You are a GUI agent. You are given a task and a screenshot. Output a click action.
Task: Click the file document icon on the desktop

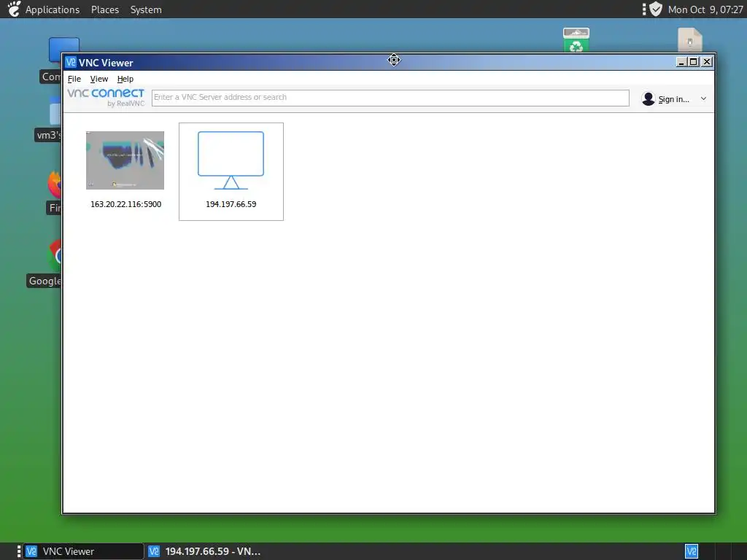coord(690,40)
